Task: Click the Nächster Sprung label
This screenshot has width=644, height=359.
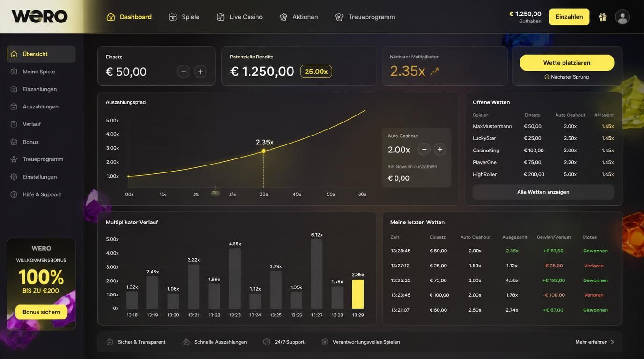Action: tap(567, 77)
